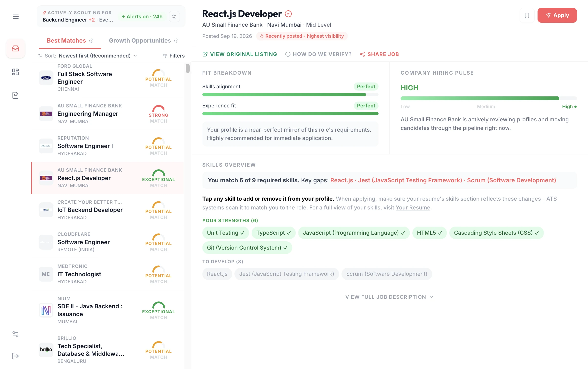This screenshot has height=369, width=588.
Task: Select Brillio Tech Specialist job
Action: click(x=108, y=350)
